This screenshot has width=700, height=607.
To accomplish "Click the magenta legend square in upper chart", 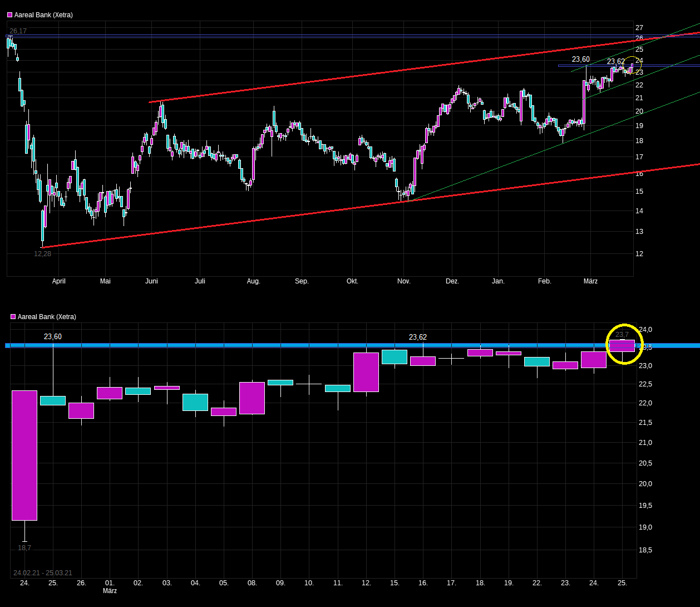I will [10, 15].
